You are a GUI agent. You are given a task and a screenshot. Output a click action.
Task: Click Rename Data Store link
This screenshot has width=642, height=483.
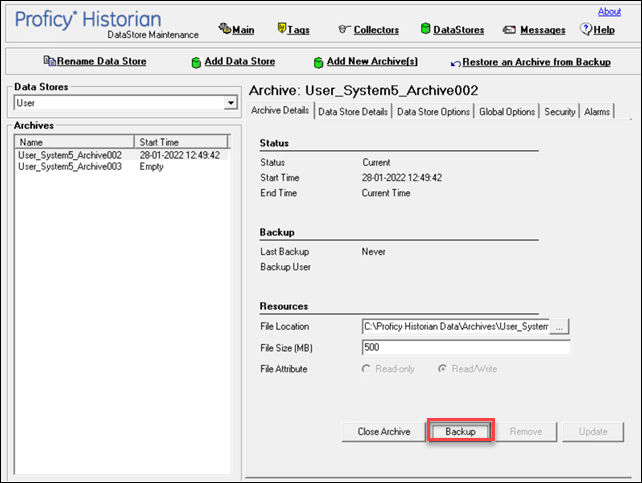point(102,61)
